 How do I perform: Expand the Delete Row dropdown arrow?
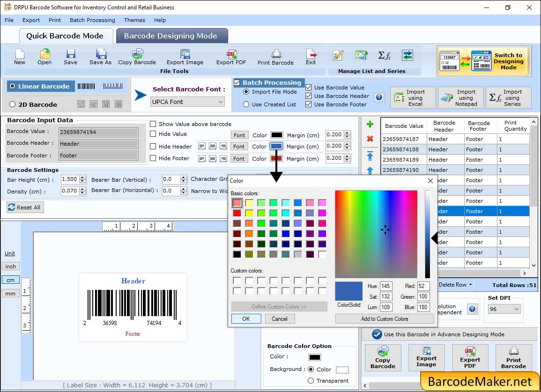click(x=470, y=285)
